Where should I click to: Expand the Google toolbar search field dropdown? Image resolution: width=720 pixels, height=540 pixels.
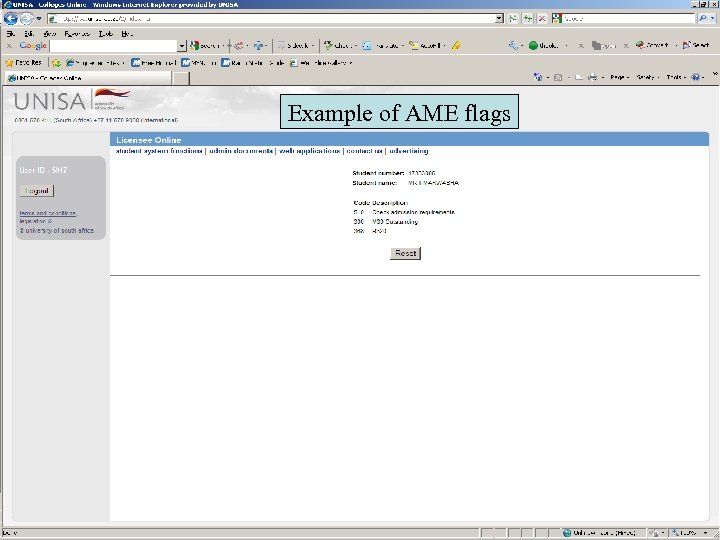182,46
